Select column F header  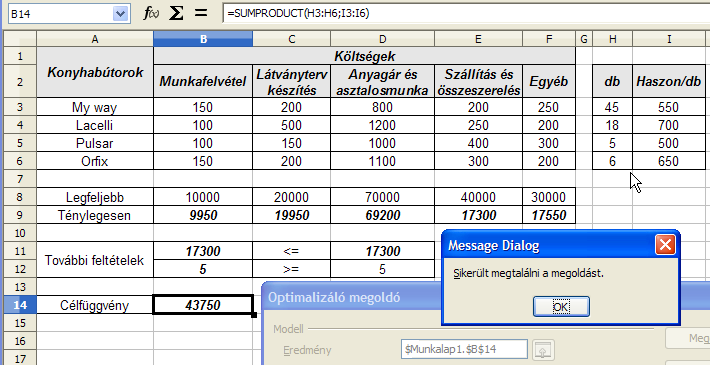[549, 39]
